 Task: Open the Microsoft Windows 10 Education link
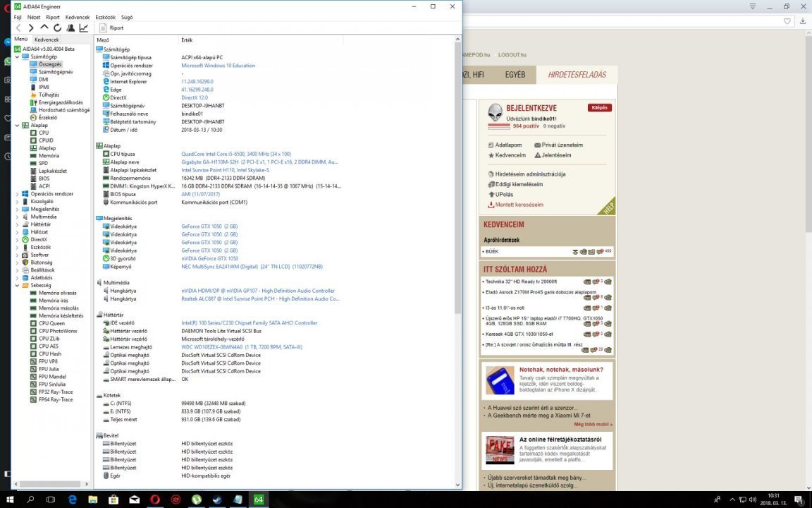218,66
